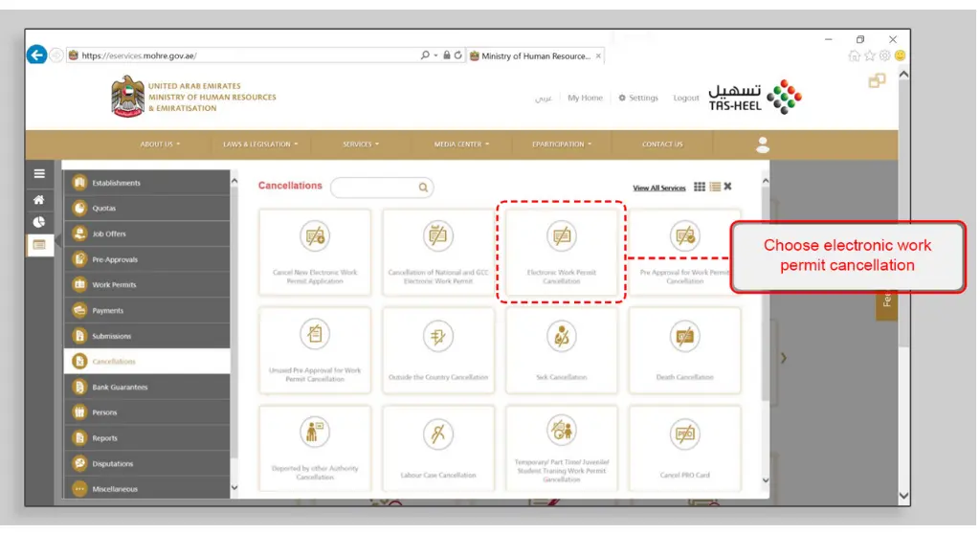Screen dimensions: 980x534
Task: Close the Cancellations services panel
Action: point(727,187)
